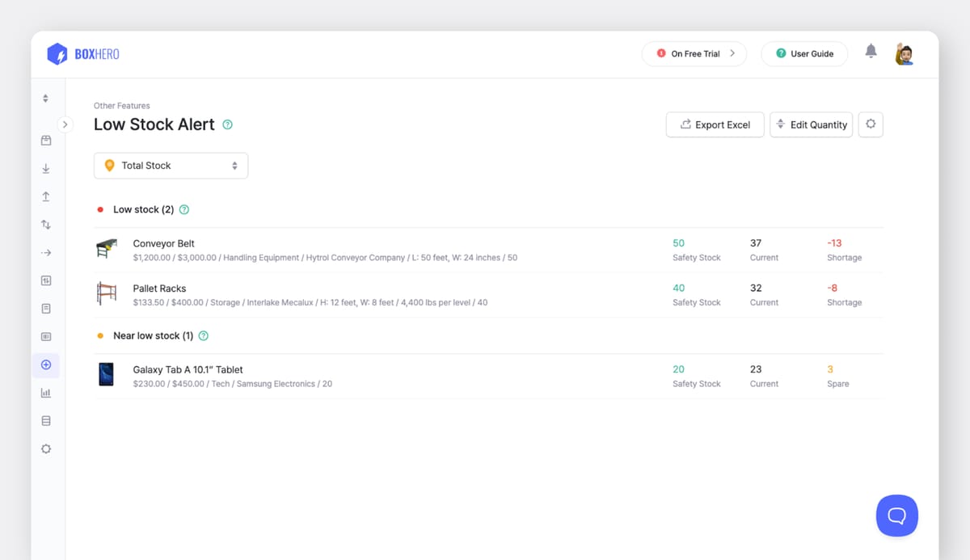Open the User Guide button
This screenshot has height=560, width=970.
pyautogui.click(x=804, y=54)
